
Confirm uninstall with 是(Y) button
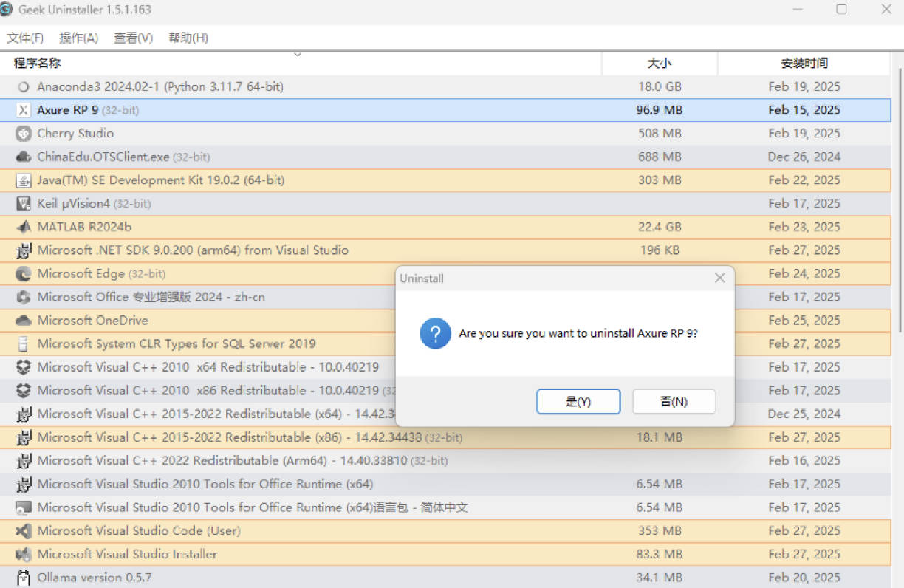(578, 401)
